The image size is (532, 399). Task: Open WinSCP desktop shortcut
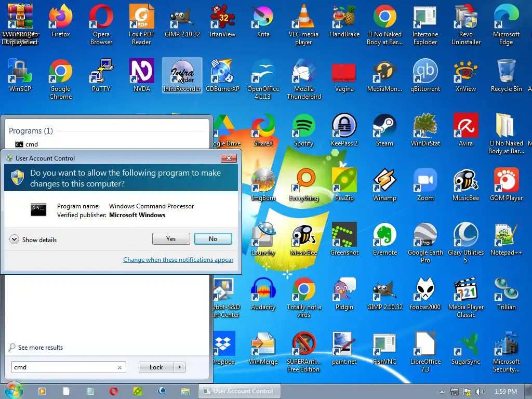(20, 75)
